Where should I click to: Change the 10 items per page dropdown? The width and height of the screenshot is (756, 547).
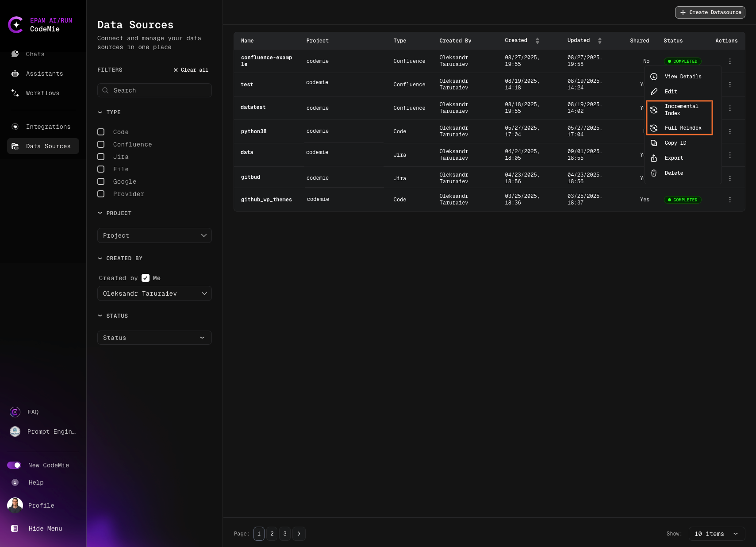point(716,534)
